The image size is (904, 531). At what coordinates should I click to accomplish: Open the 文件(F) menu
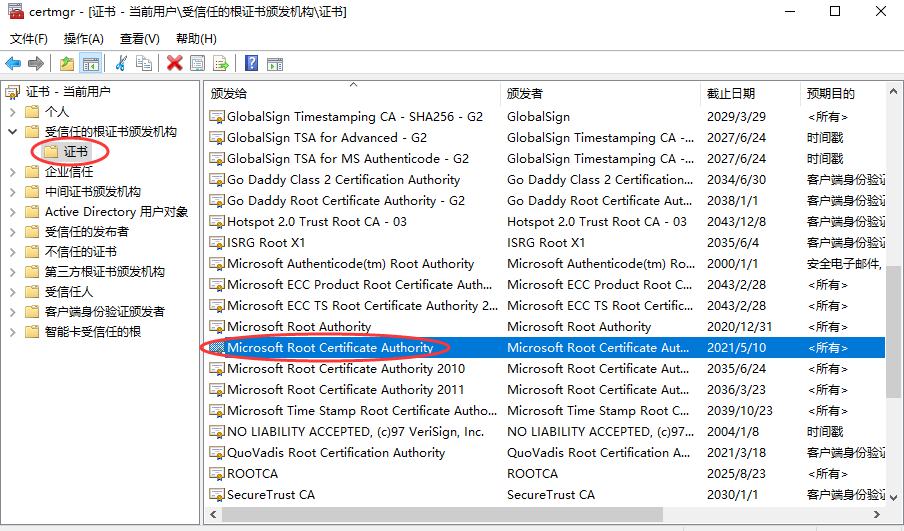point(29,39)
